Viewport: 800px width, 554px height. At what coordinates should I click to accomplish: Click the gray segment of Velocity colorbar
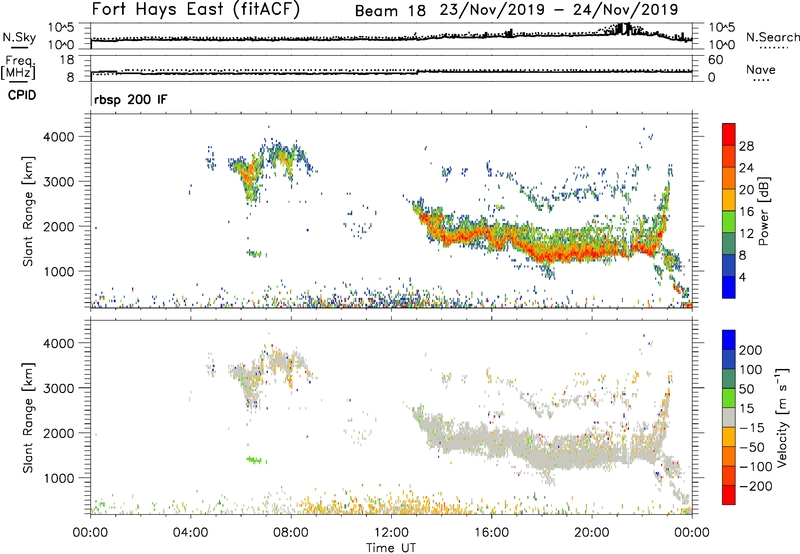tap(729, 418)
